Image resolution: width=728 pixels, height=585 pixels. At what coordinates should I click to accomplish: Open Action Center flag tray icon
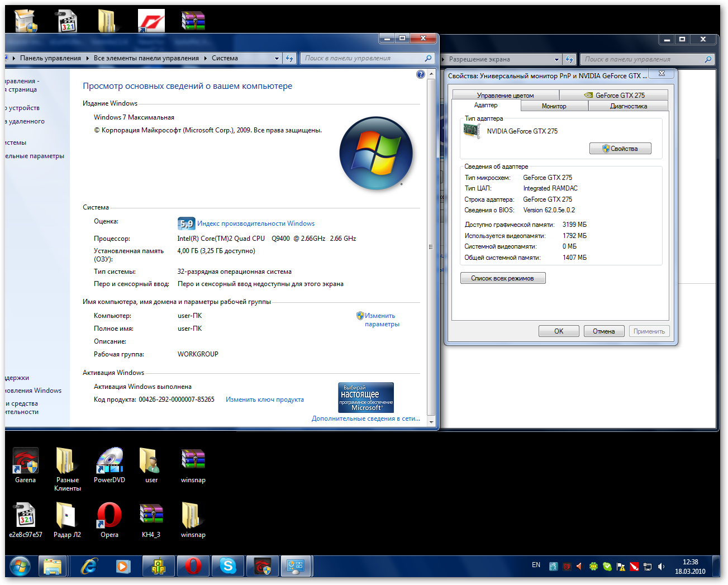tap(621, 567)
